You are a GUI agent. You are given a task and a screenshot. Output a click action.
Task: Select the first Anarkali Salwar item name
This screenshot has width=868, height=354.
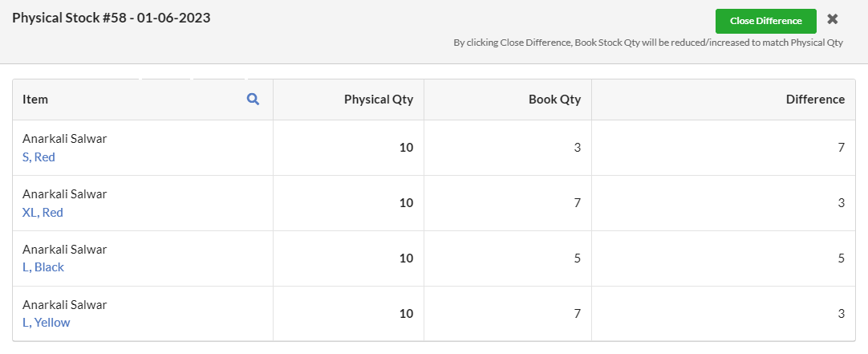(x=65, y=139)
